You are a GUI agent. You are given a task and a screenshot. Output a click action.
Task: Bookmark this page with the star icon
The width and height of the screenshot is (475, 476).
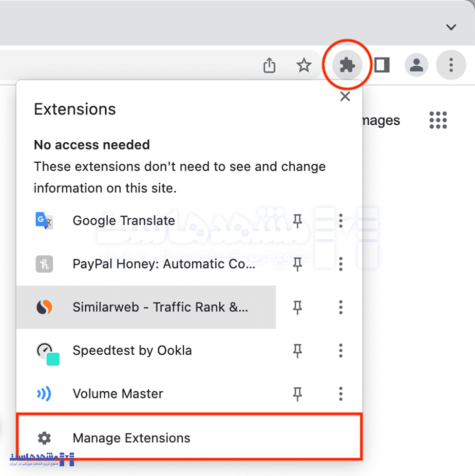coord(304,65)
